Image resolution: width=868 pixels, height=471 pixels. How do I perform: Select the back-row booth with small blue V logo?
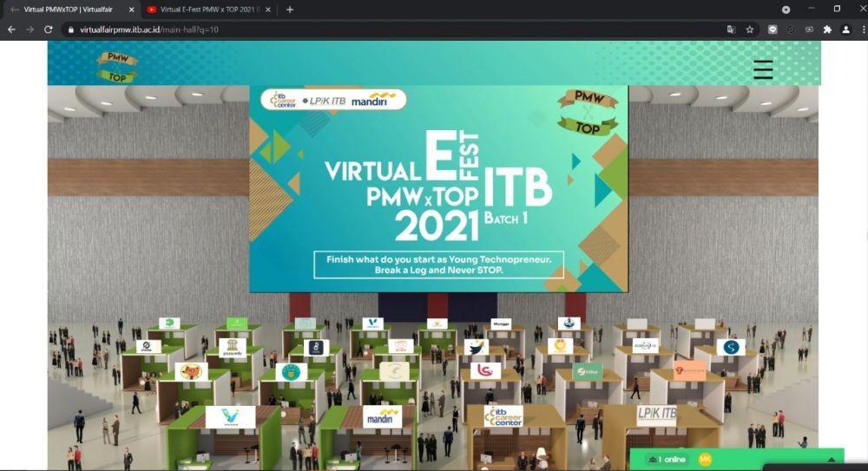pos(372,324)
